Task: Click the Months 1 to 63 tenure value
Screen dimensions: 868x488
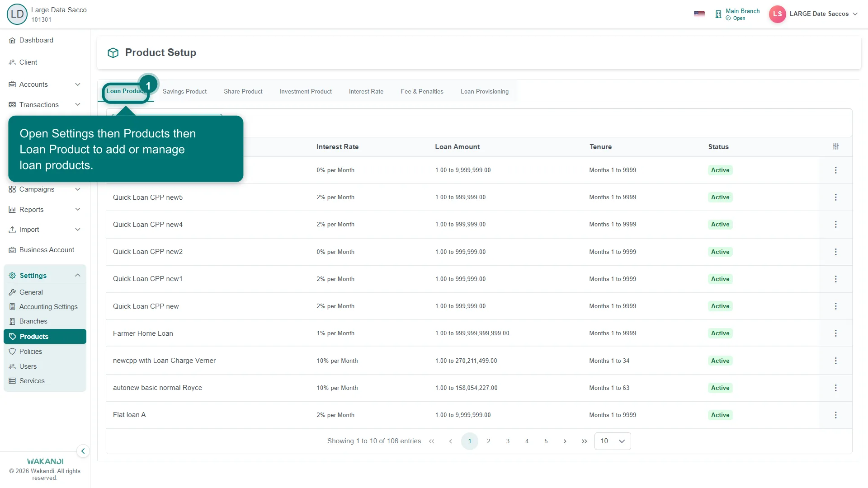Action: click(609, 388)
